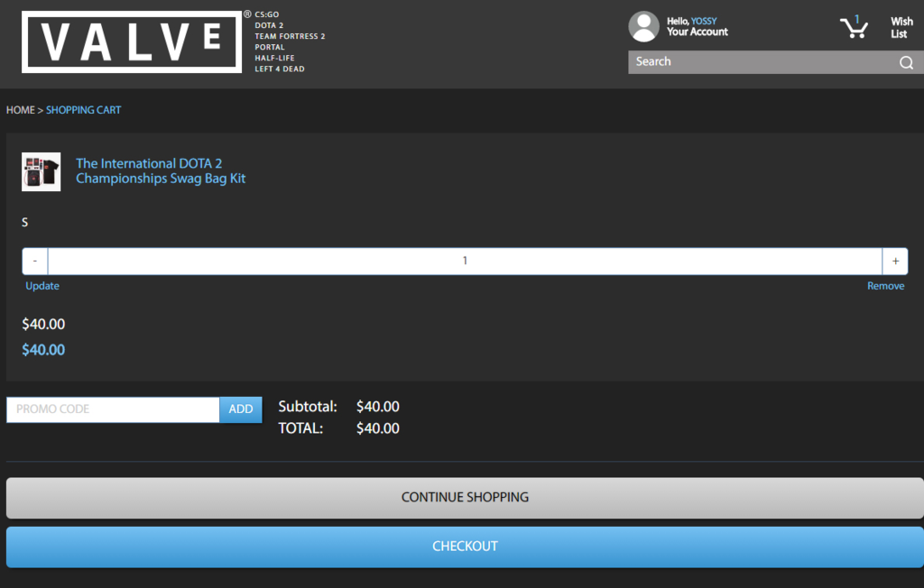Decrease quantity with minus button
Screen dimensions: 924x588
(35, 261)
